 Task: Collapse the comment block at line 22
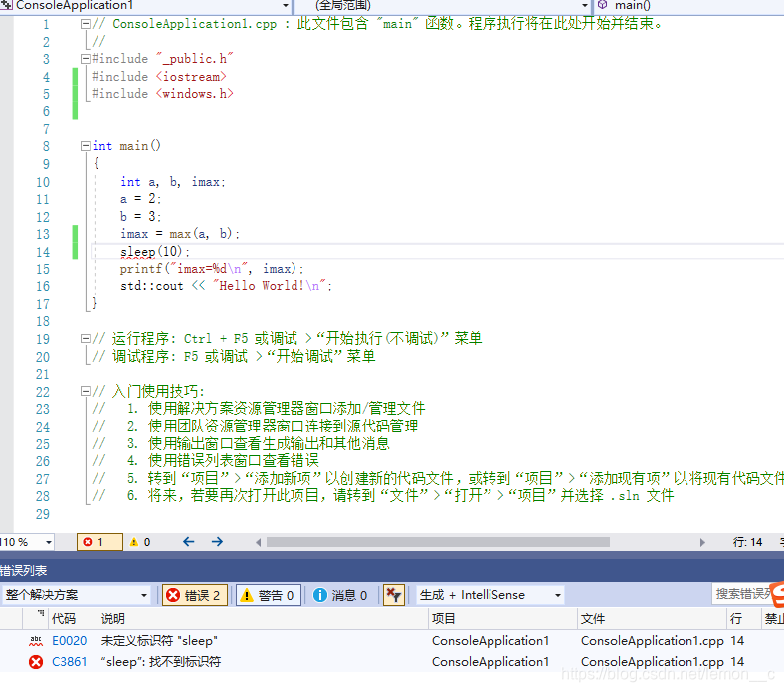pos(85,391)
